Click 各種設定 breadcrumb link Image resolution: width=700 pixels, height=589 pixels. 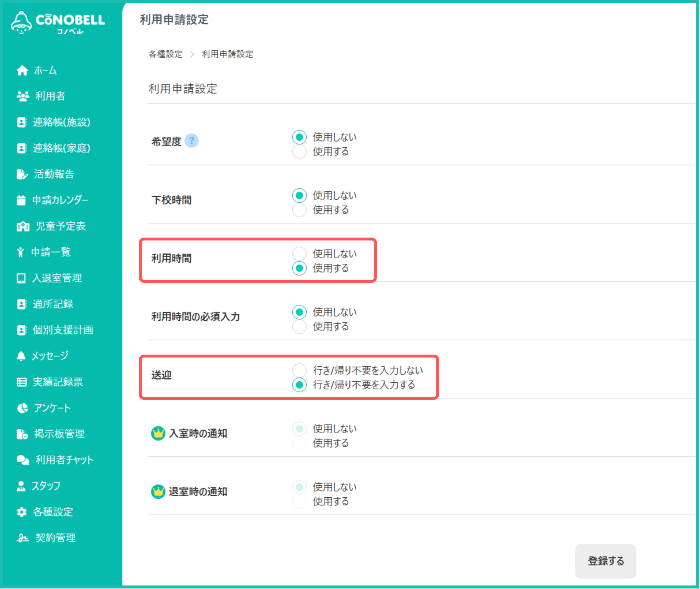165,54
